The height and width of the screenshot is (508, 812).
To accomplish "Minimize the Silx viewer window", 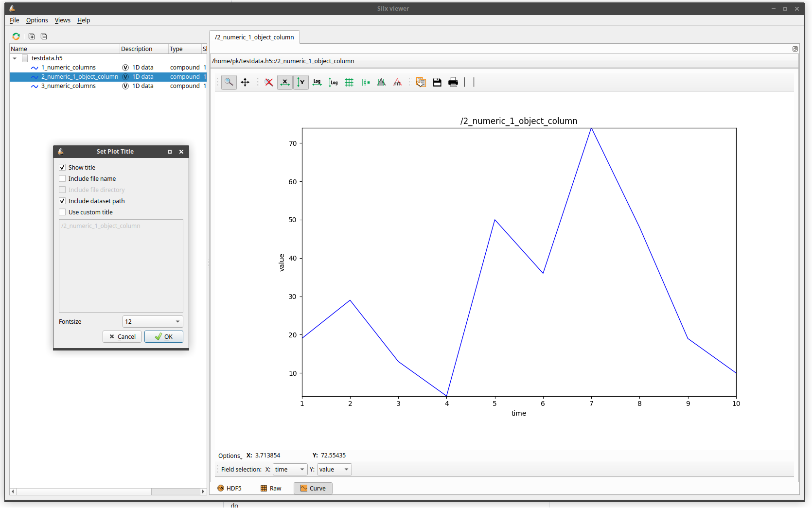I will pos(773,9).
